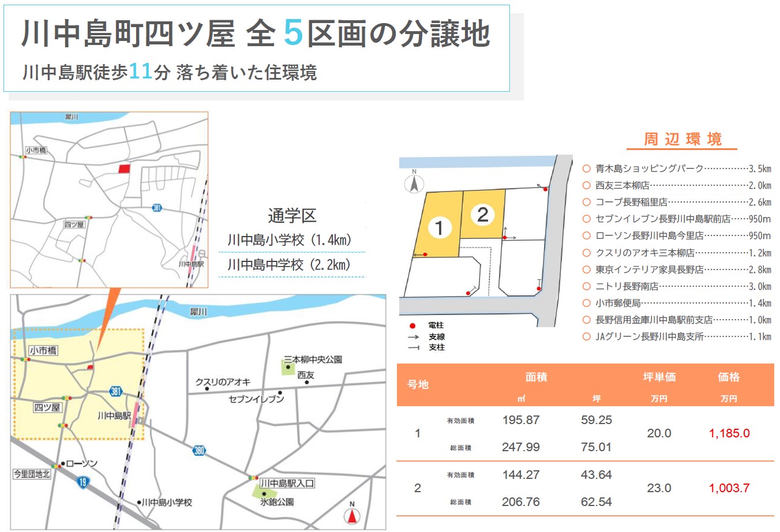Click route 381 shield on upper map
Viewport: 780px width, 532px height.
point(157,208)
